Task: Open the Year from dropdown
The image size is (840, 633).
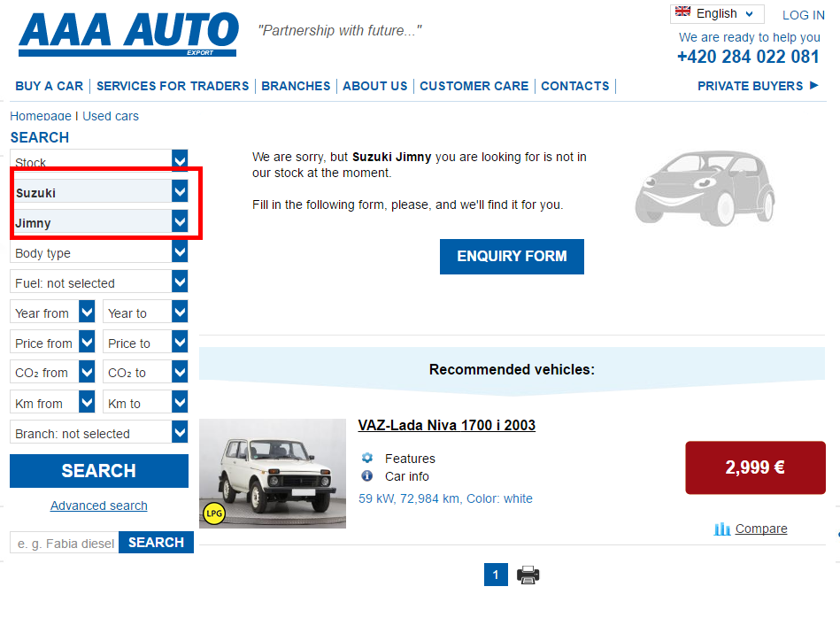Action: [x=52, y=313]
